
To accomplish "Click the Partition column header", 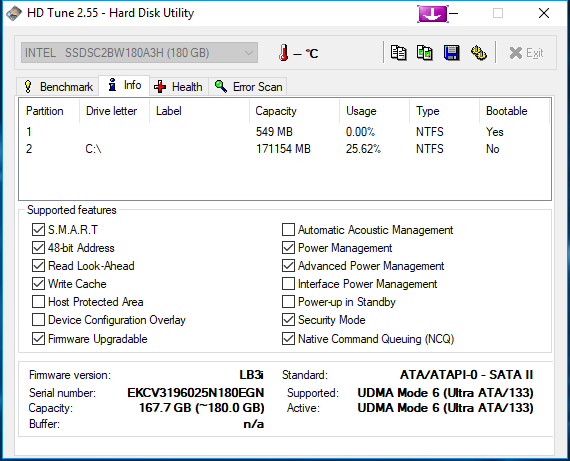I will pos(49,111).
